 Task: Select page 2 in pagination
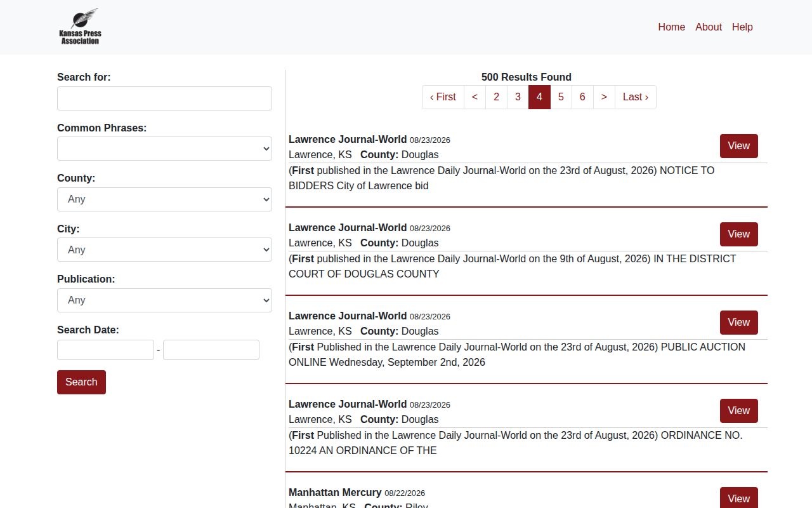[496, 97]
